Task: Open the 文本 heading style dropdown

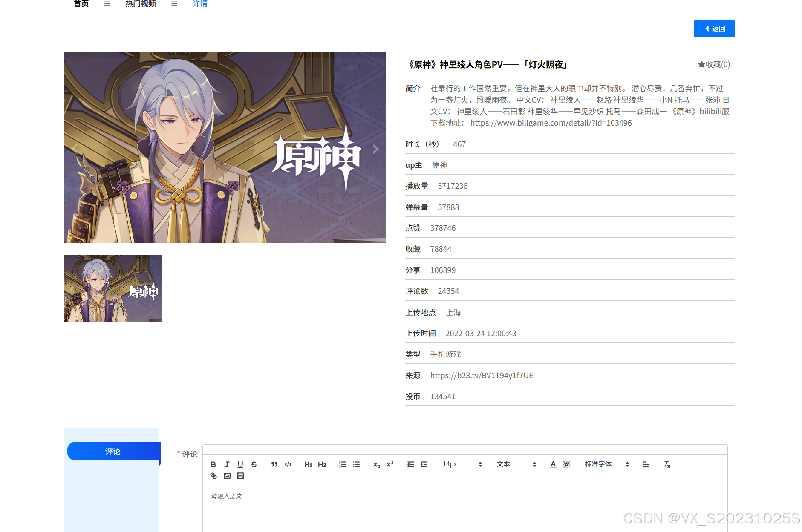Action: point(516,464)
